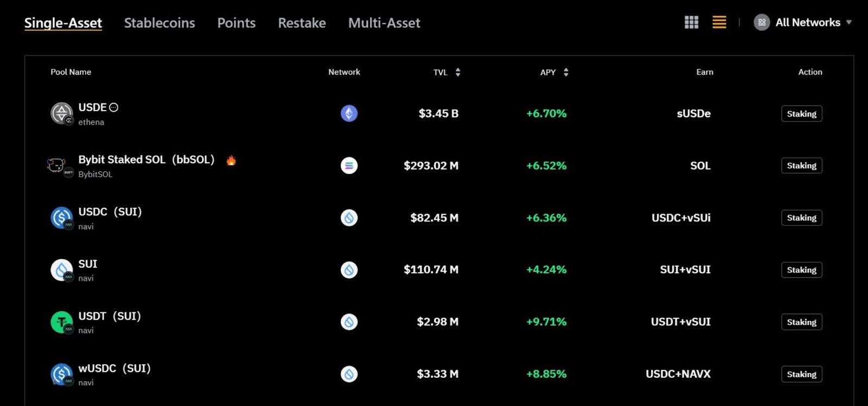
Task: Click the $82.45 M TVL value
Action: [x=434, y=218]
